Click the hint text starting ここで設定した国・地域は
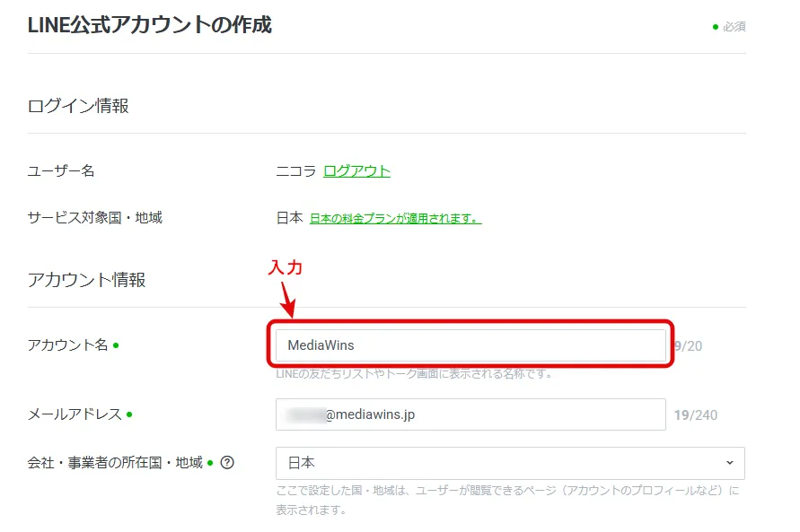This screenshot has width=800, height=532. click(x=507, y=500)
